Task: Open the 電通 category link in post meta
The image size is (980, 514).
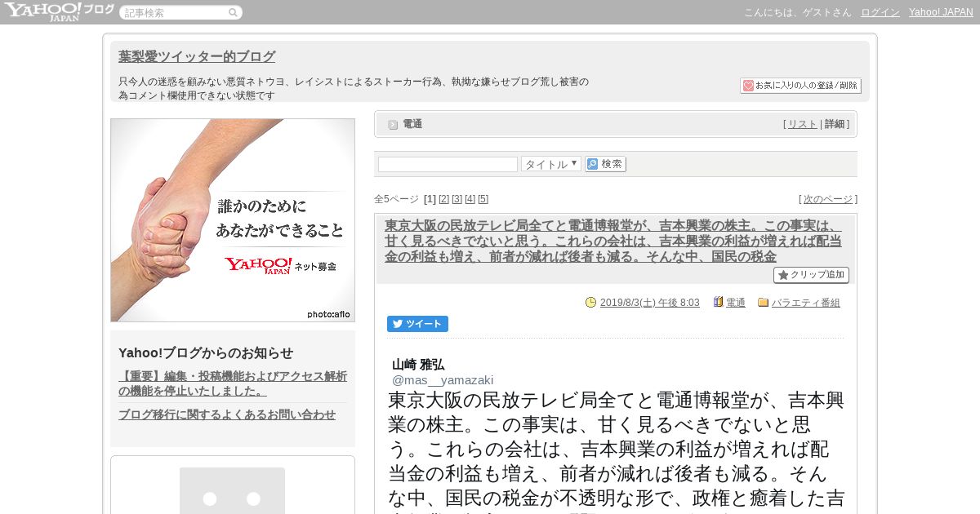Action: click(x=736, y=303)
